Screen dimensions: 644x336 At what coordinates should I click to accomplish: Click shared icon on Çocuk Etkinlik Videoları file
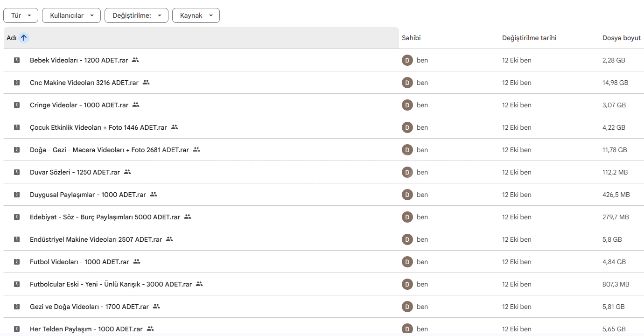175,127
